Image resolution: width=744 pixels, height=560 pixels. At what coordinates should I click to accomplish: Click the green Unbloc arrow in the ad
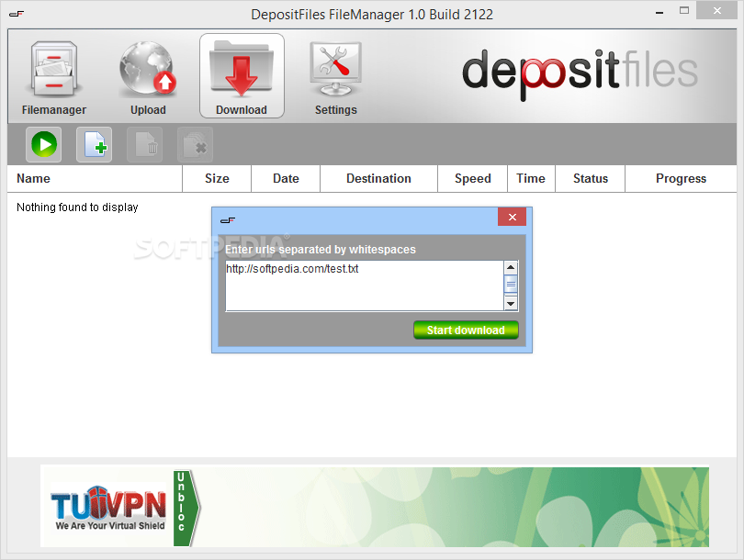click(x=186, y=508)
